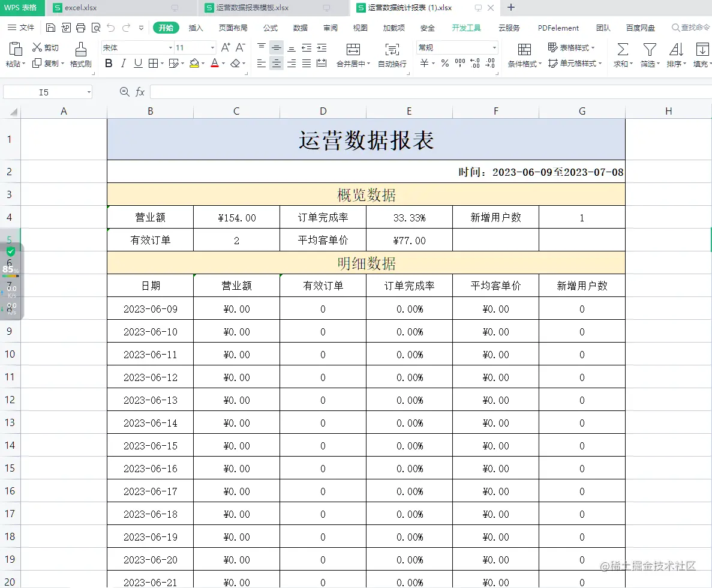
Task: Click the Sort (排序) icon
Action: click(x=676, y=49)
